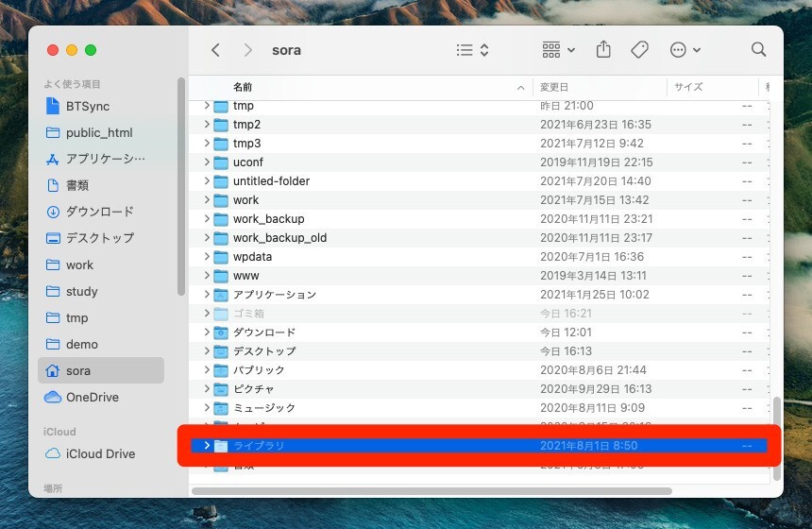Select the work_backup_old file name
This screenshot has height=529, width=812.
(x=279, y=238)
